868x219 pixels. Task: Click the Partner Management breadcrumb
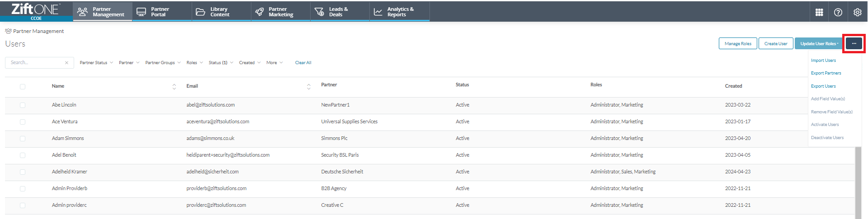(x=38, y=31)
